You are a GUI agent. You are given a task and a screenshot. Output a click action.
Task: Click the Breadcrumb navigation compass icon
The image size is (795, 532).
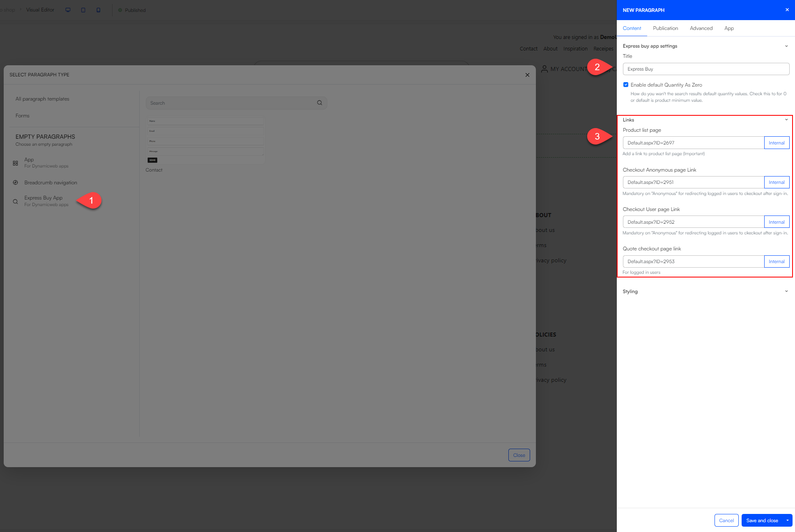15,183
